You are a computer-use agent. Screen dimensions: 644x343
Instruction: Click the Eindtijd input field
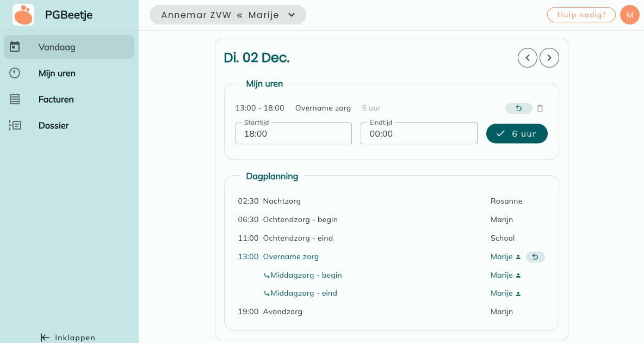(x=419, y=134)
